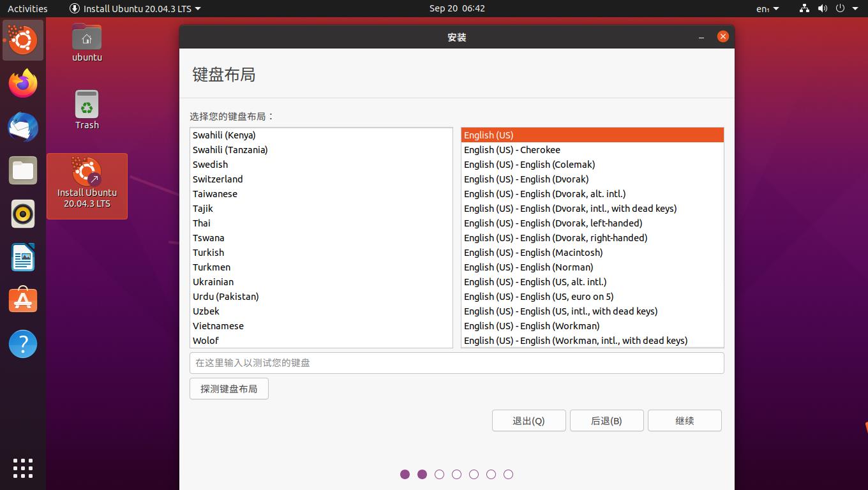Screen dimensions: 868x490
Task: Select English (US) - Cherokee variant
Action: click(592, 150)
